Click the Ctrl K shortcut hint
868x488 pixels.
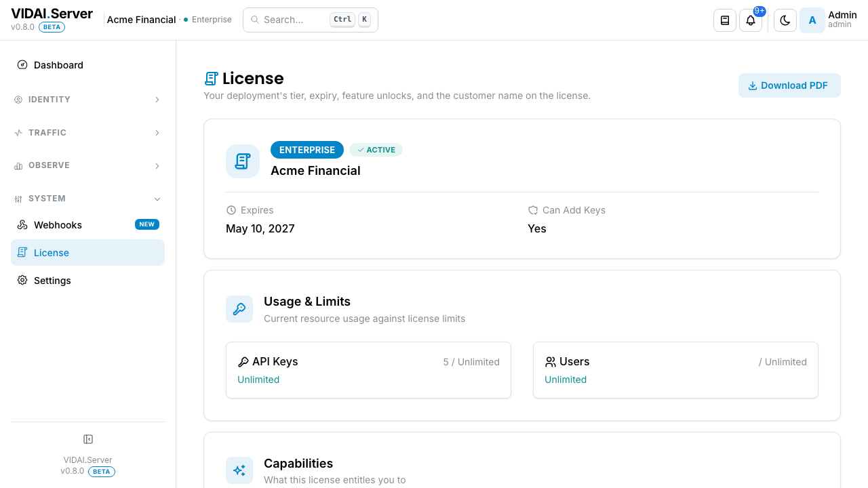[350, 20]
